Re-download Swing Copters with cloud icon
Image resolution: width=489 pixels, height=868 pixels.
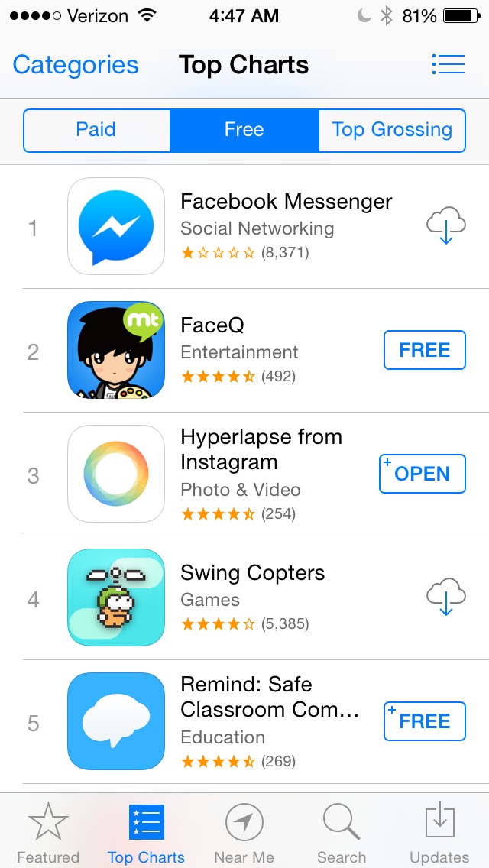coord(446,598)
